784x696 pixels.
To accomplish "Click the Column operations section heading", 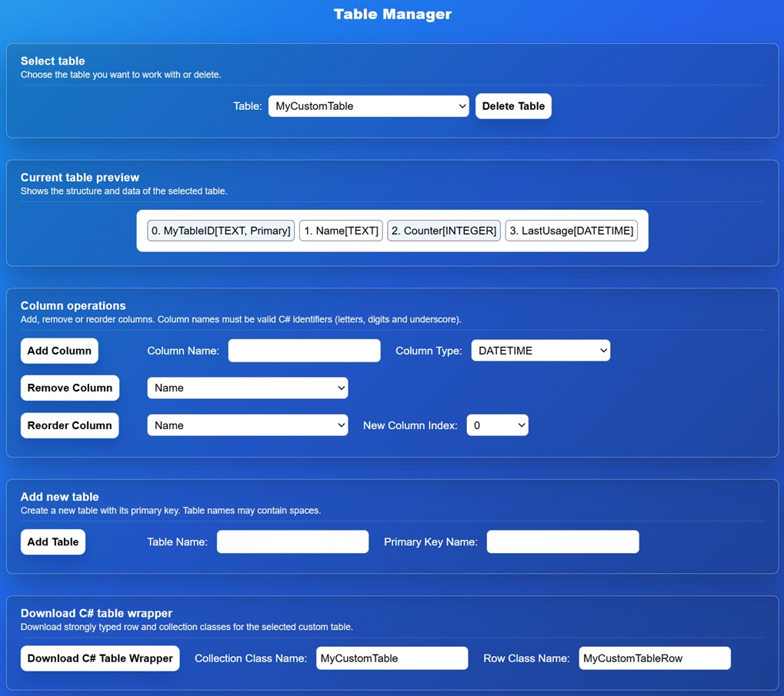I will (73, 306).
